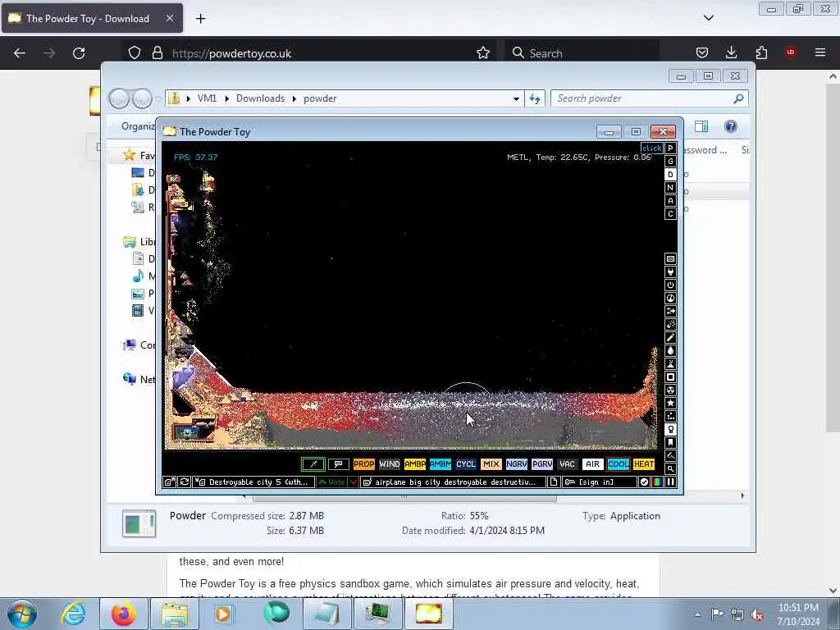
Task: Select the D display mode
Action: (x=670, y=175)
